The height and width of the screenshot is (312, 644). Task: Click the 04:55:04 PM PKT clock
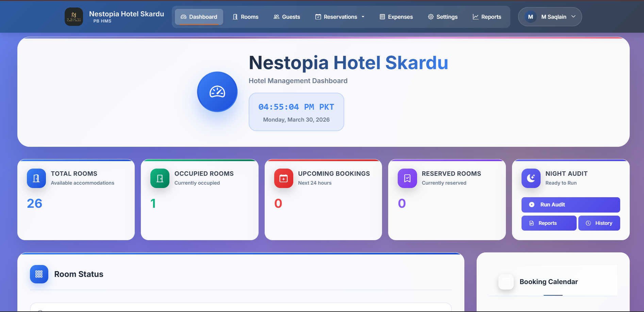(x=296, y=107)
